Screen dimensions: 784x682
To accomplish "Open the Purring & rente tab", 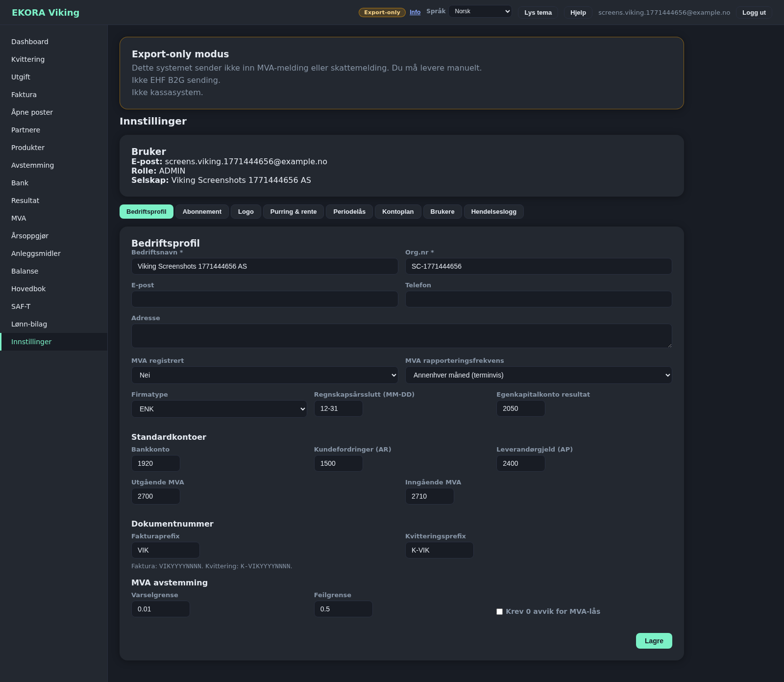I will click(x=293, y=212).
